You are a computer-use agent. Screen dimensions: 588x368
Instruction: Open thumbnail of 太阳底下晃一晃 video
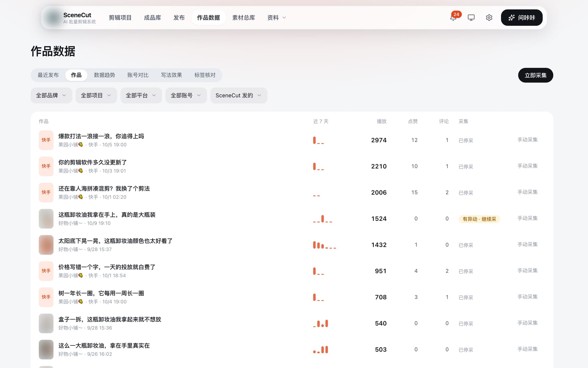click(x=46, y=245)
